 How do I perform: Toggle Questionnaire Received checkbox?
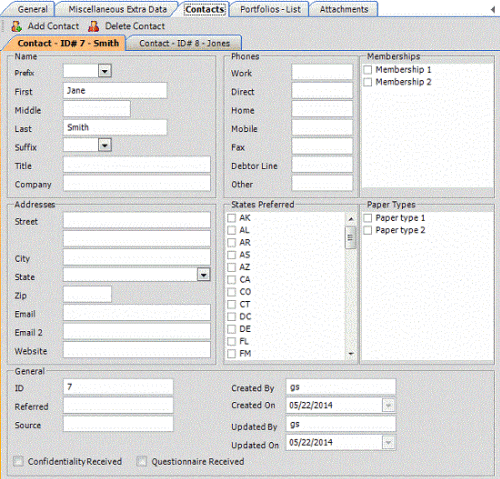click(x=142, y=462)
